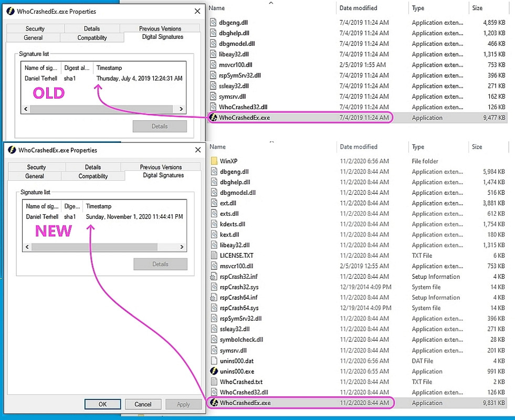
Task: Click the kdexts.dll file icon
Action: [x=214, y=224]
